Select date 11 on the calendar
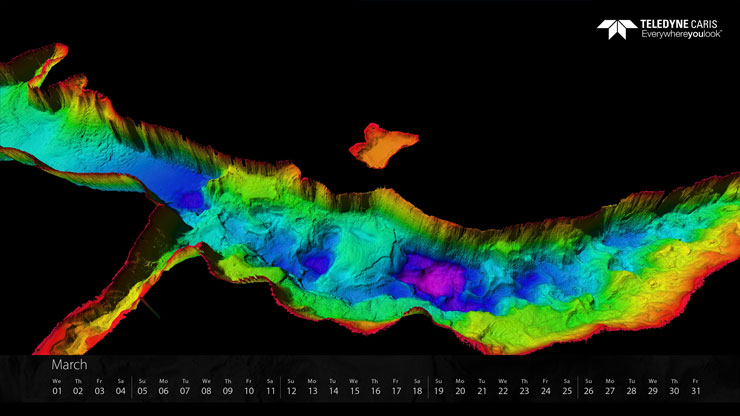This screenshot has height=416, width=740. click(x=270, y=391)
